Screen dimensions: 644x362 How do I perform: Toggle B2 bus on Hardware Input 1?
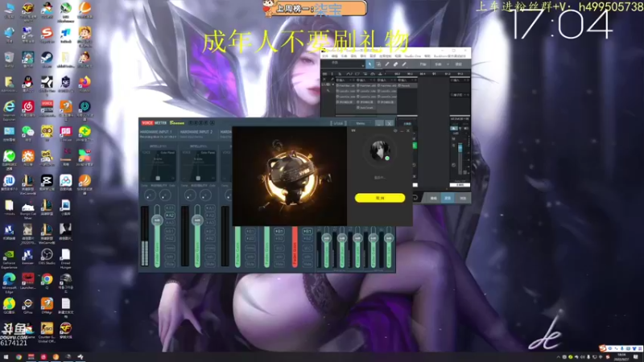point(170,238)
